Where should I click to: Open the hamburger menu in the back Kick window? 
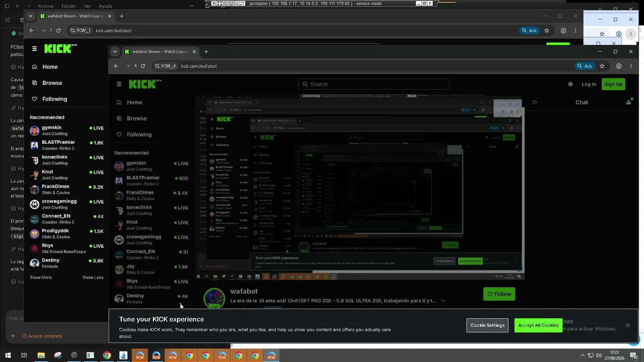pos(34,49)
